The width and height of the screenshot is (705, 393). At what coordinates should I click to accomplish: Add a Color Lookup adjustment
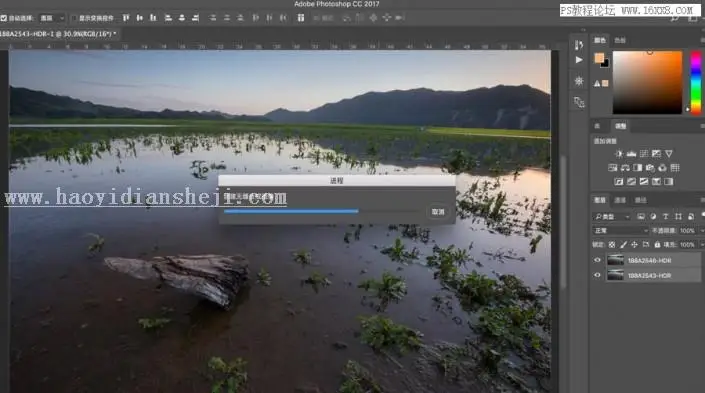[675, 168]
